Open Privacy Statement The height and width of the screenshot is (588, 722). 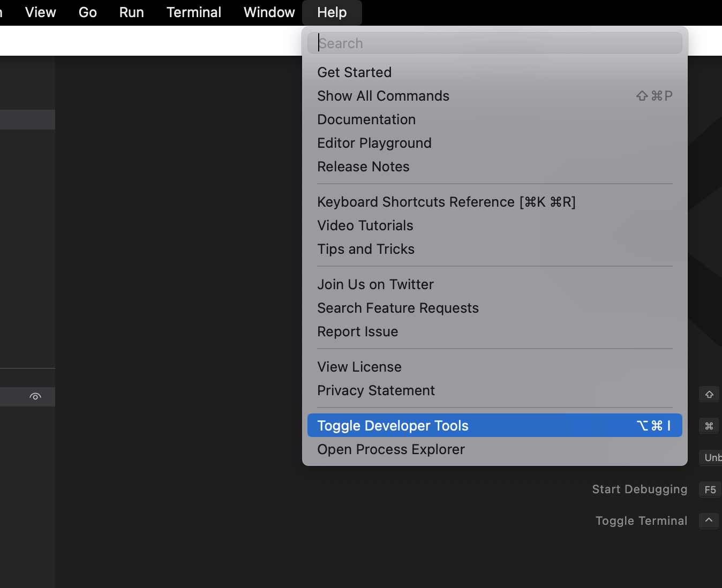click(376, 390)
